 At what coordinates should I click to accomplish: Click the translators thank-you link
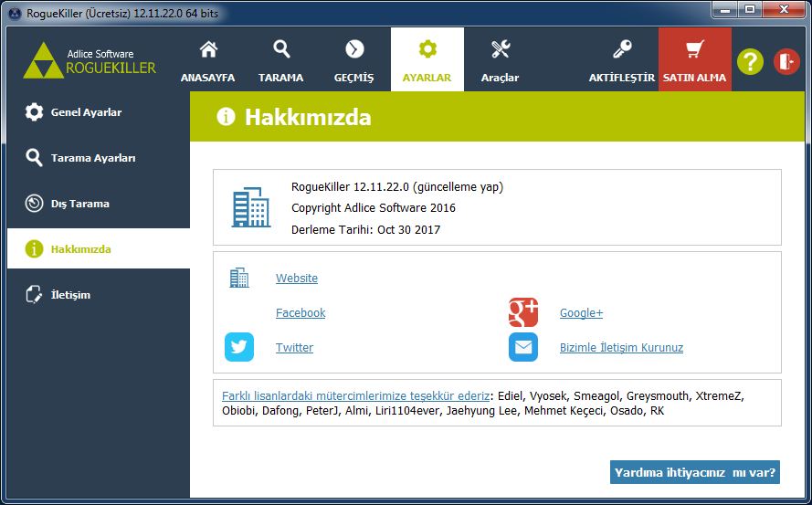point(355,396)
